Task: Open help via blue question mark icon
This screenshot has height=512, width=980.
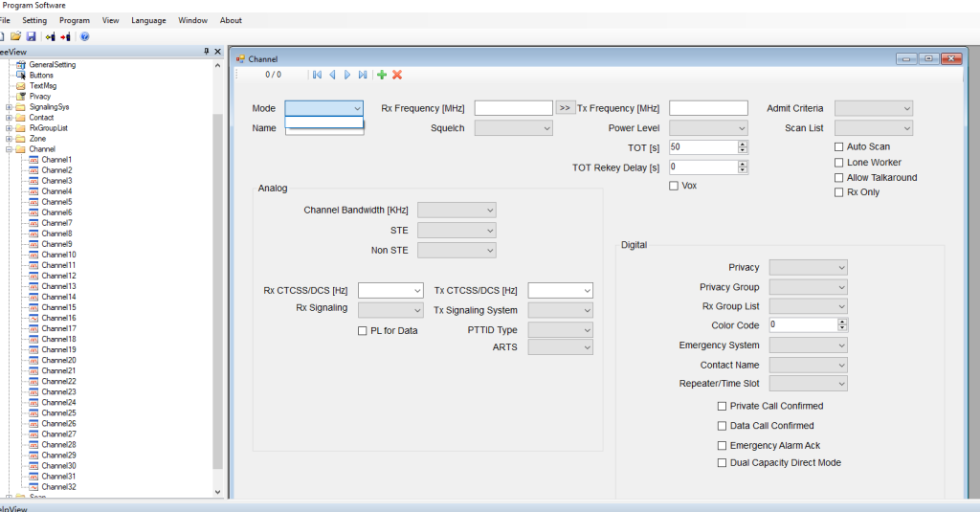Action: (x=85, y=36)
